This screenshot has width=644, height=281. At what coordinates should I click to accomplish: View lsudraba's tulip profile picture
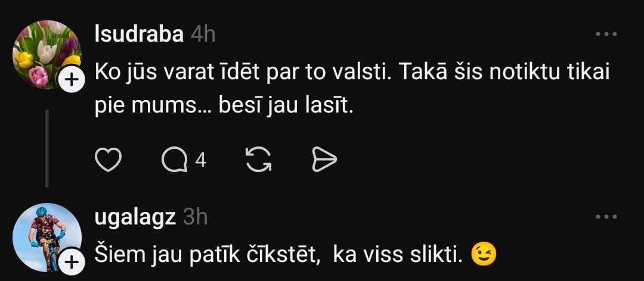47,54
